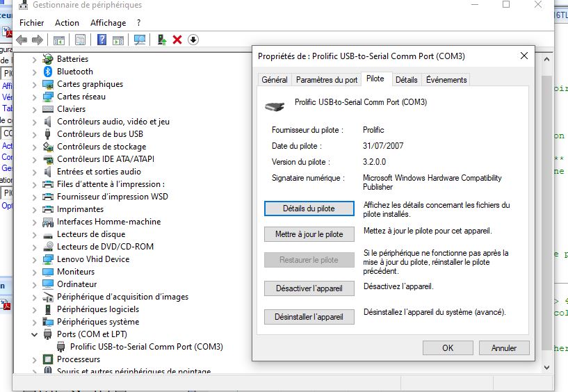Select Files d'attente à l'impression row
The image size is (568, 392).
click(x=111, y=184)
